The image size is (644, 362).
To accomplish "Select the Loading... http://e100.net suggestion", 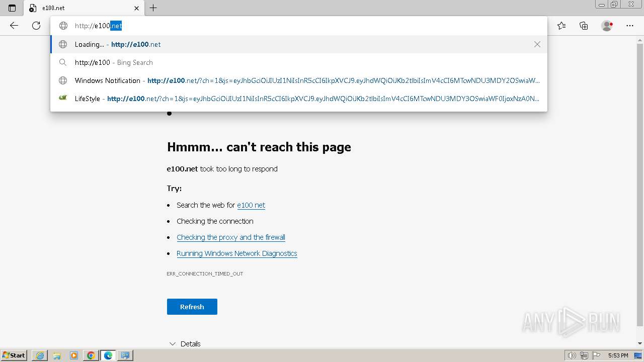I will [299, 44].
